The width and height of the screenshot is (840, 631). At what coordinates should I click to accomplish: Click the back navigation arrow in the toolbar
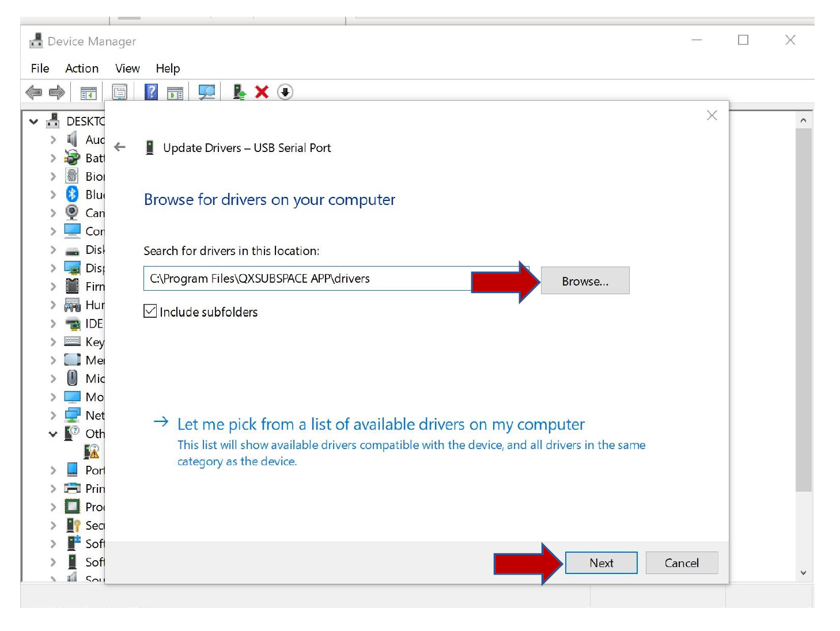click(x=33, y=92)
